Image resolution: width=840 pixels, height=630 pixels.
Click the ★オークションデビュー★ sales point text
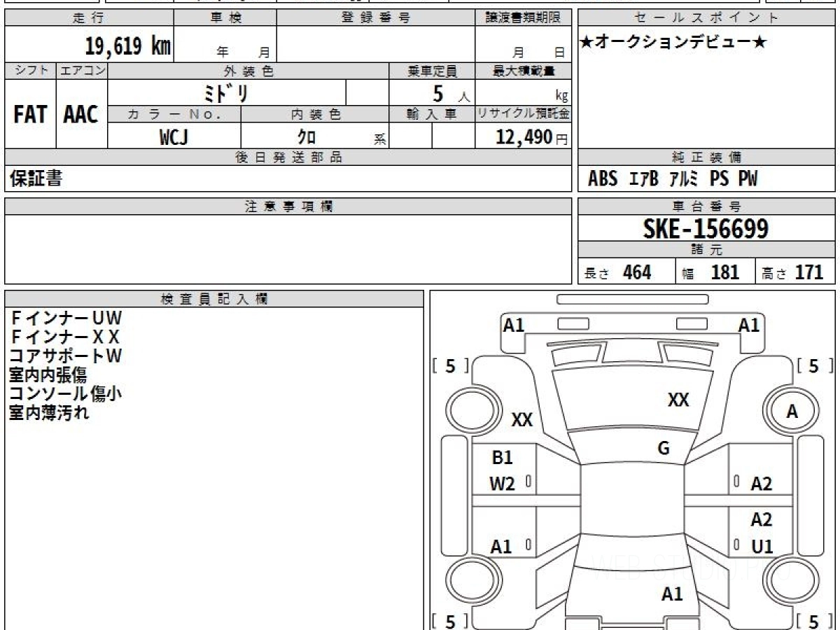[673, 43]
